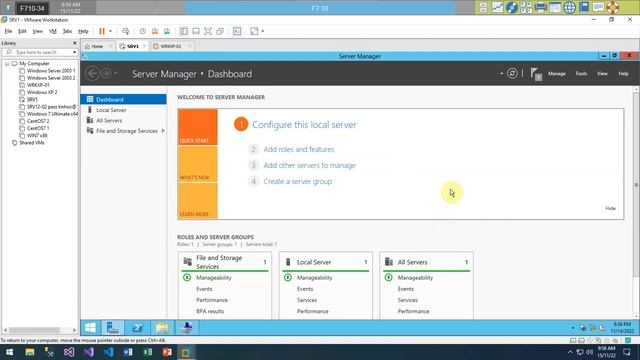Image resolution: width=640 pixels, height=360 pixels.
Task: Take a snapshot using the clock icon
Action: point(142,31)
